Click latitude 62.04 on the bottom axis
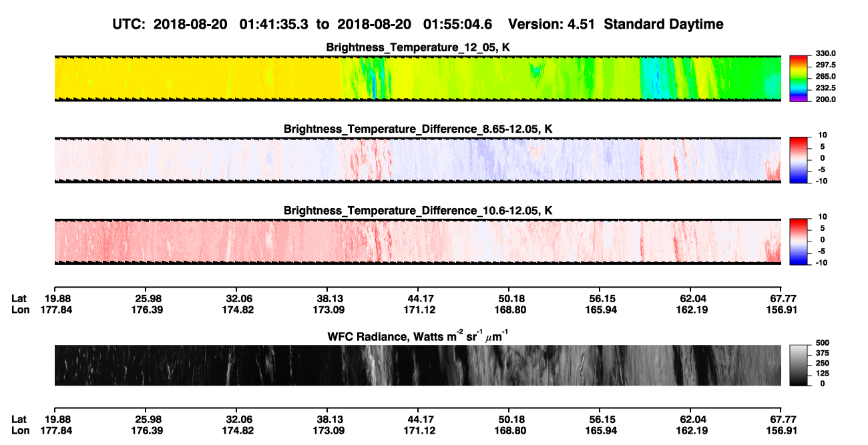The image size is (868, 445). click(x=690, y=419)
